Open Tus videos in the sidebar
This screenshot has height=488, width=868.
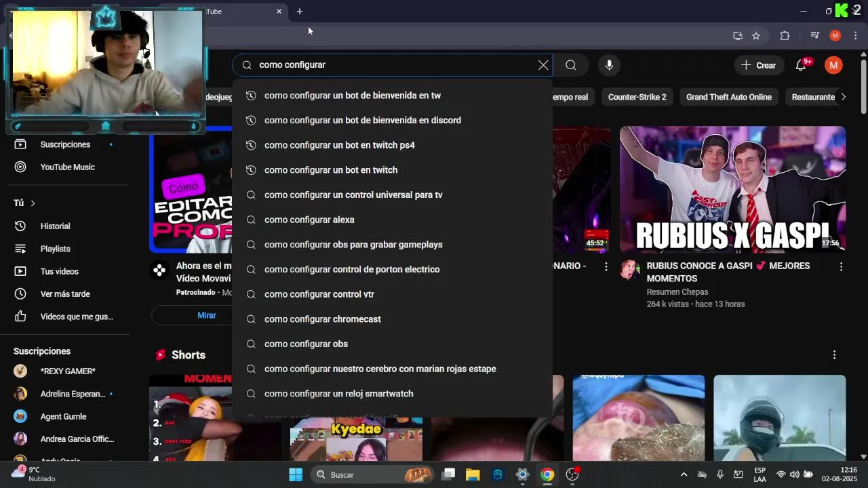65,271
